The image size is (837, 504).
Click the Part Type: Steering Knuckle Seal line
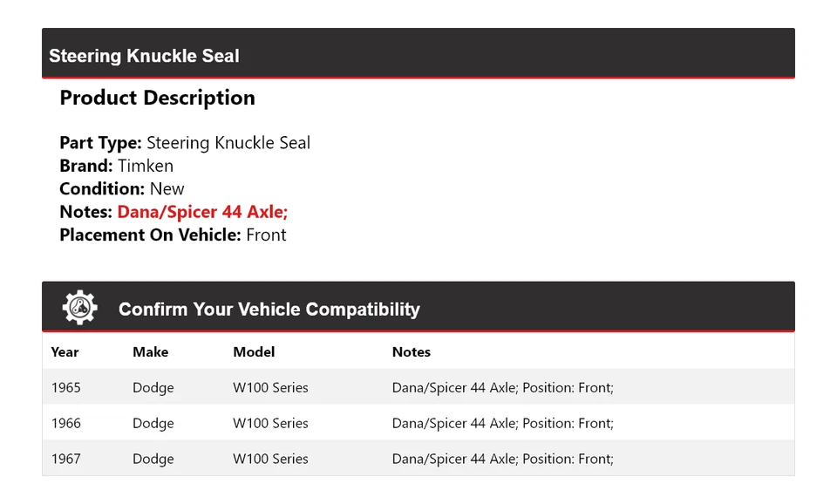point(185,143)
